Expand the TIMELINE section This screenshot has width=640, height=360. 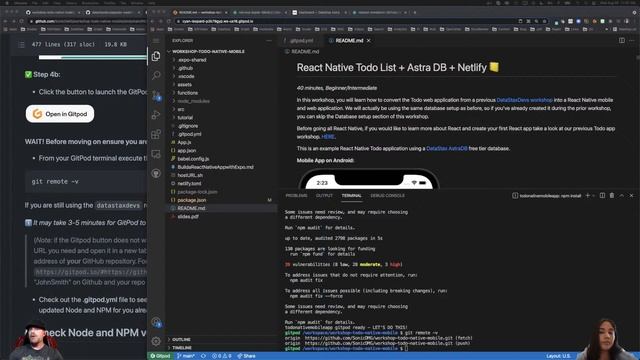click(x=182, y=348)
